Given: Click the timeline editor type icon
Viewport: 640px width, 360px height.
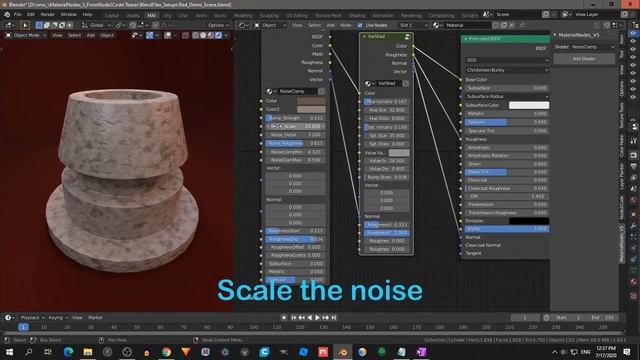Looking at the screenshot, I should (9, 318).
